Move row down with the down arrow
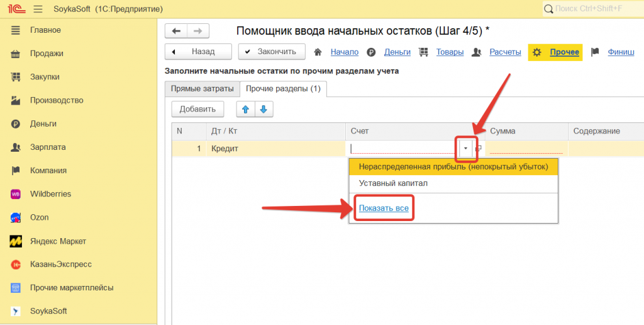The width and height of the screenshot is (644, 325). point(264,109)
